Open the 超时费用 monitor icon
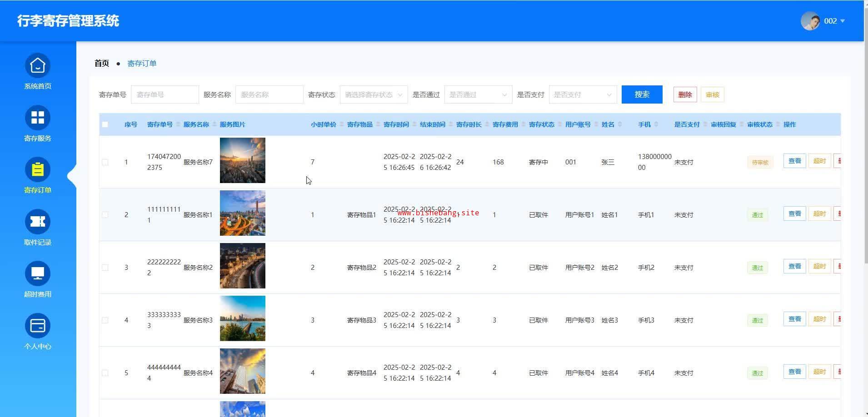This screenshot has height=417, width=868. pyautogui.click(x=37, y=274)
